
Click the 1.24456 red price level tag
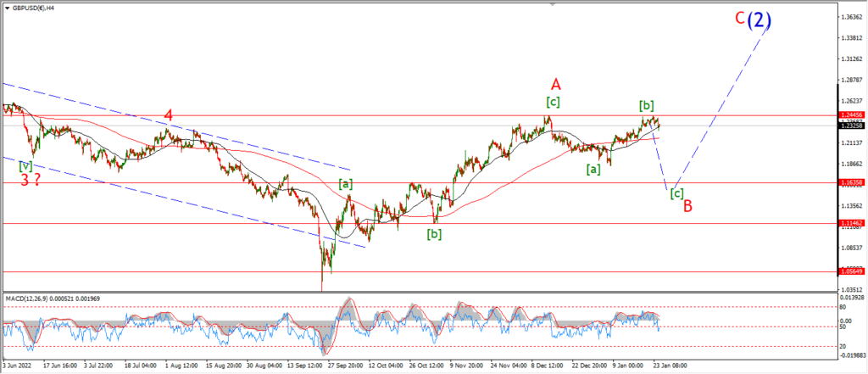[851, 114]
